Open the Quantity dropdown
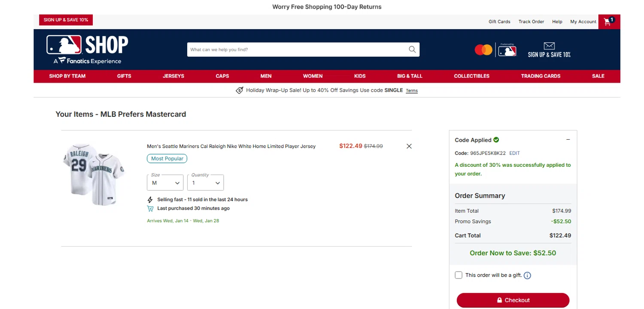The width and height of the screenshot is (644, 309). click(x=205, y=183)
